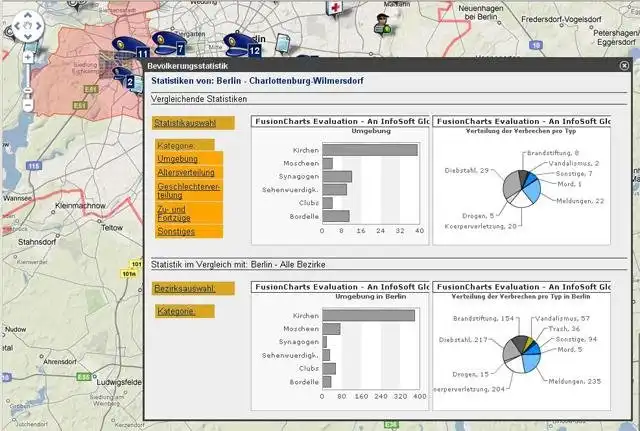
Task: Zoom in with the map plus button
Action: pyautogui.click(x=28, y=57)
